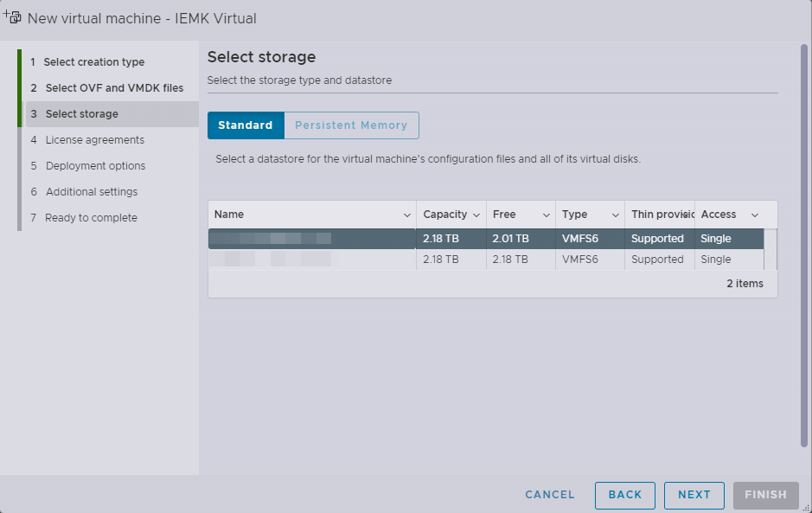Click the new virtual machine icon in the title bar

12,16
